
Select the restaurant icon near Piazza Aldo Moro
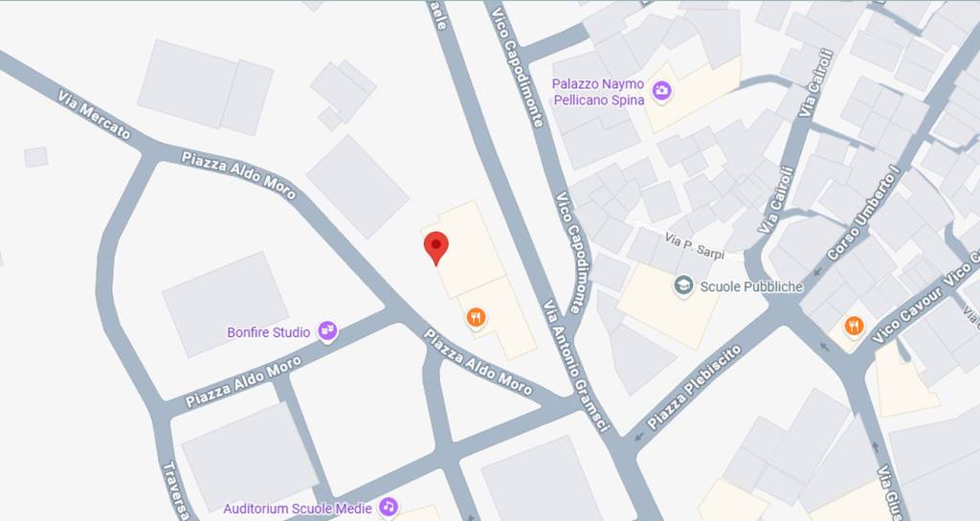(477, 318)
